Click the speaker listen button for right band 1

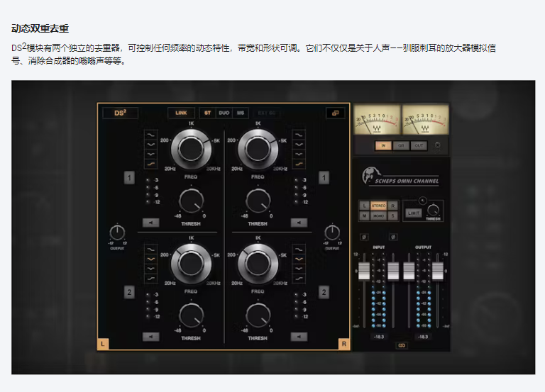coord(299,223)
